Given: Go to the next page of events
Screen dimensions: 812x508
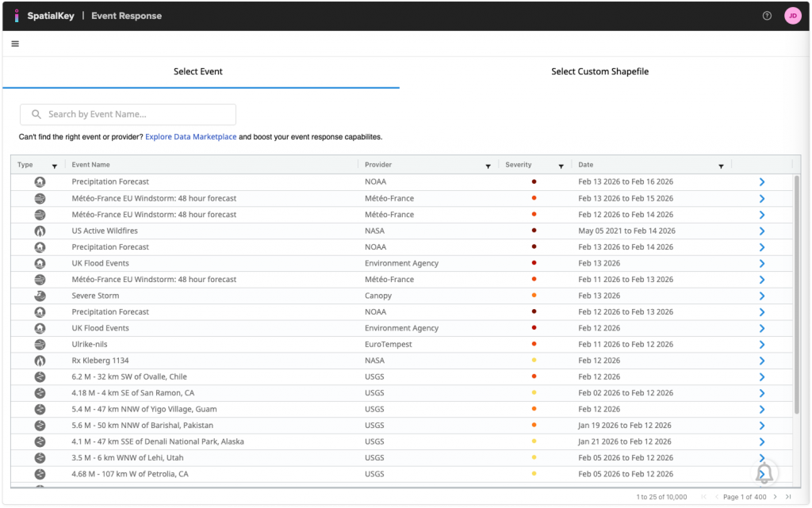Looking at the screenshot, I should pos(777,497).
